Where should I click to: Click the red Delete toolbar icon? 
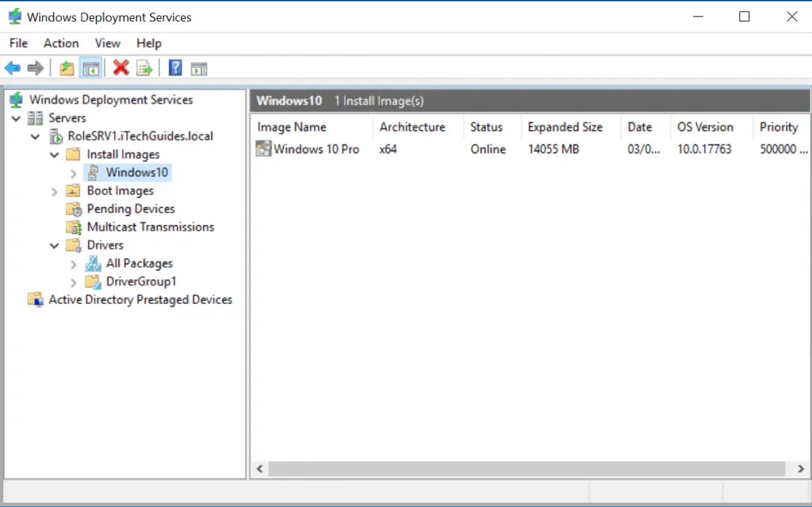coord(121,68)
